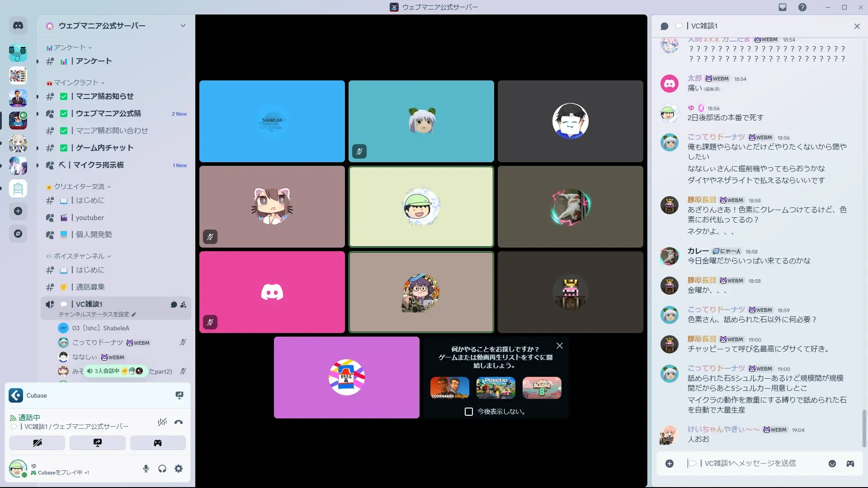868x488 pixels.
Task: Toggle microphone mute
Action: point(146,469)
